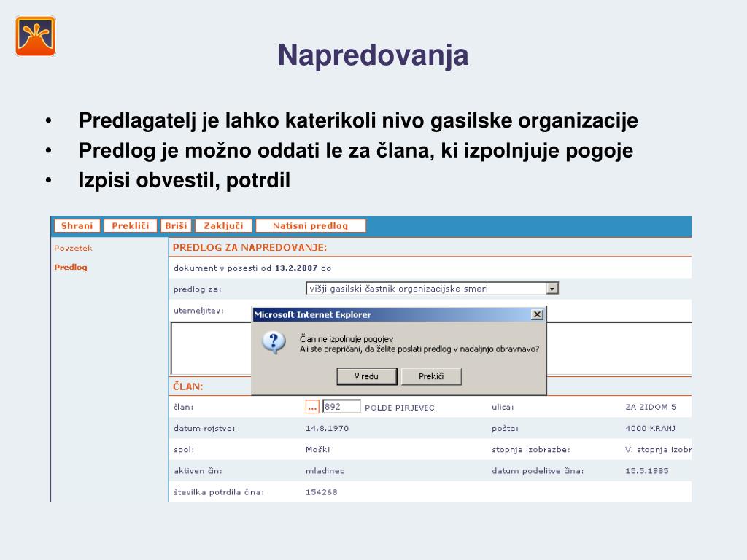This screenshot has height=560, width=747.
Task: Open the "višji gasilski častnik organizacijske smeri" combo box
Action: click(432, 289)
